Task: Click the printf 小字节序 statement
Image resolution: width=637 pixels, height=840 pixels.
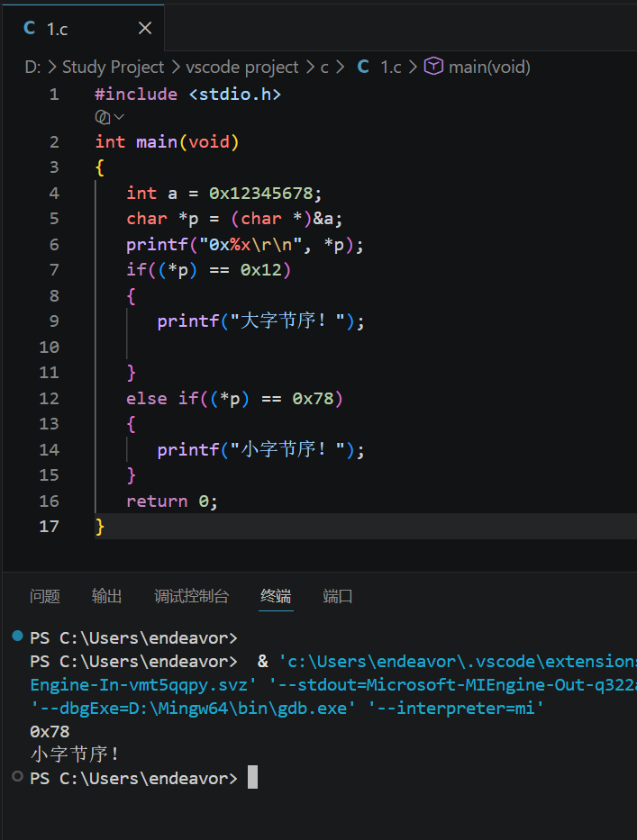Action: point(261,450)
